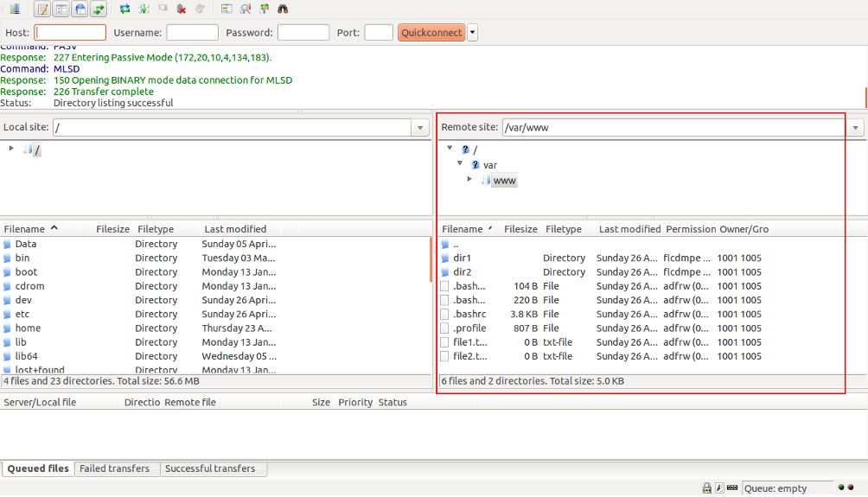The height and width of the screenshot is (497, 868).
Task: Cancel current operation icon
Action: point(163,9)
